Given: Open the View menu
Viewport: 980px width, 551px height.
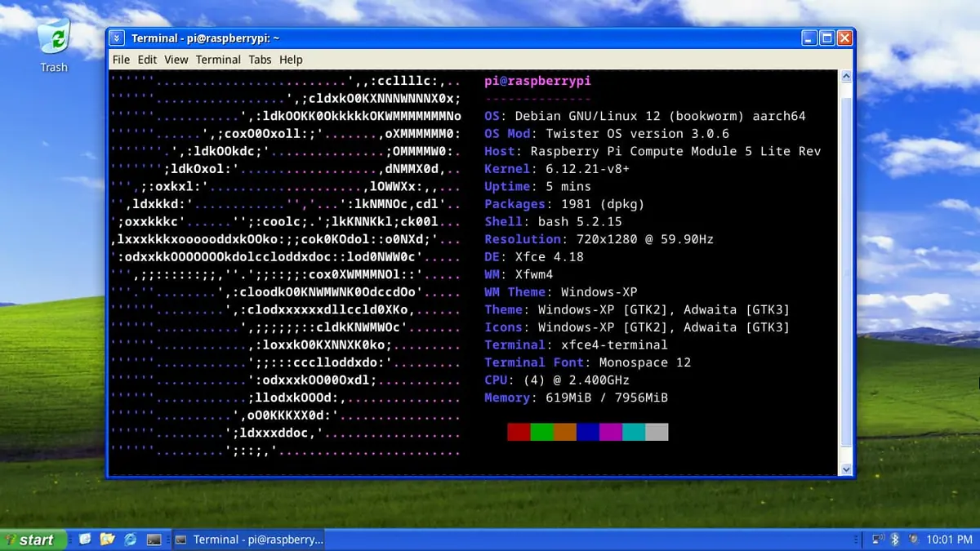Looking at the screenshot, I should (176, 60).
